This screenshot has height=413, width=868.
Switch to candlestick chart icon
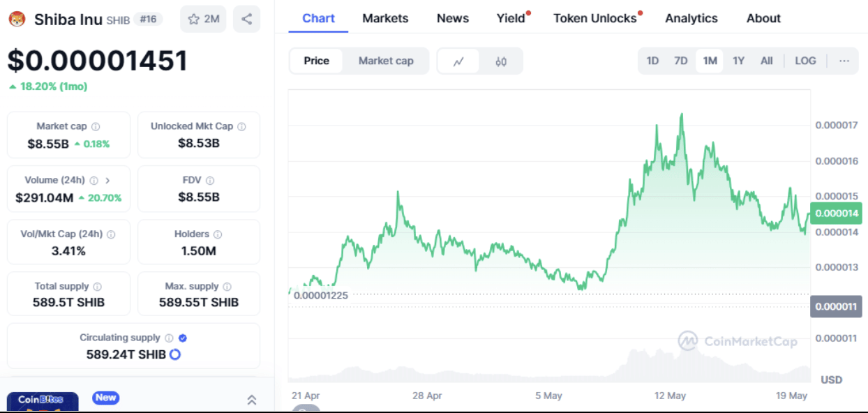pyautogui.click(x=501, y=61)
